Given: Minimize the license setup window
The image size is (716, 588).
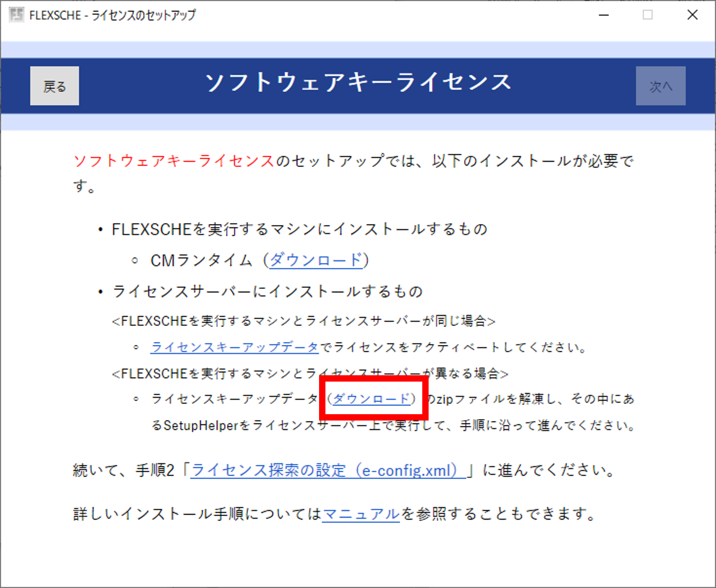Looking at the screenshot, I should point(604,15).
